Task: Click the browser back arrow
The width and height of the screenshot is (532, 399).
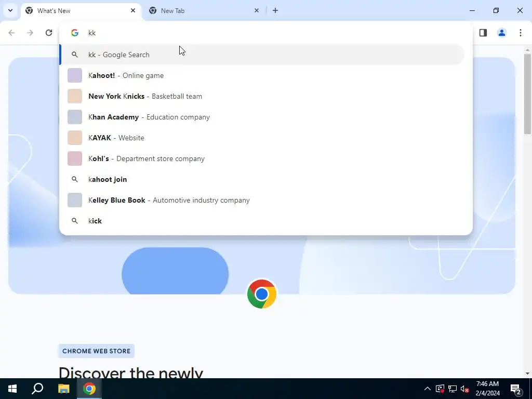Action: pyautogui.click(x=11, y=33)
